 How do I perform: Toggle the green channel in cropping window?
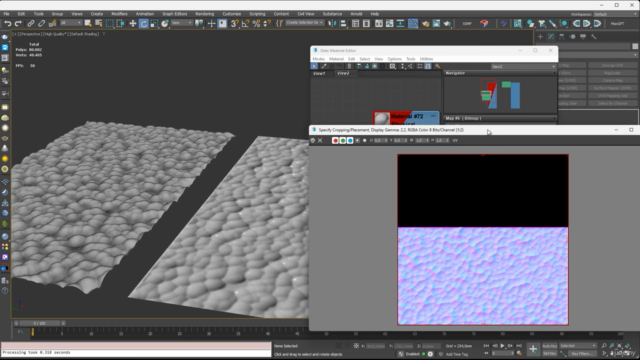click(x=342, y=140)
